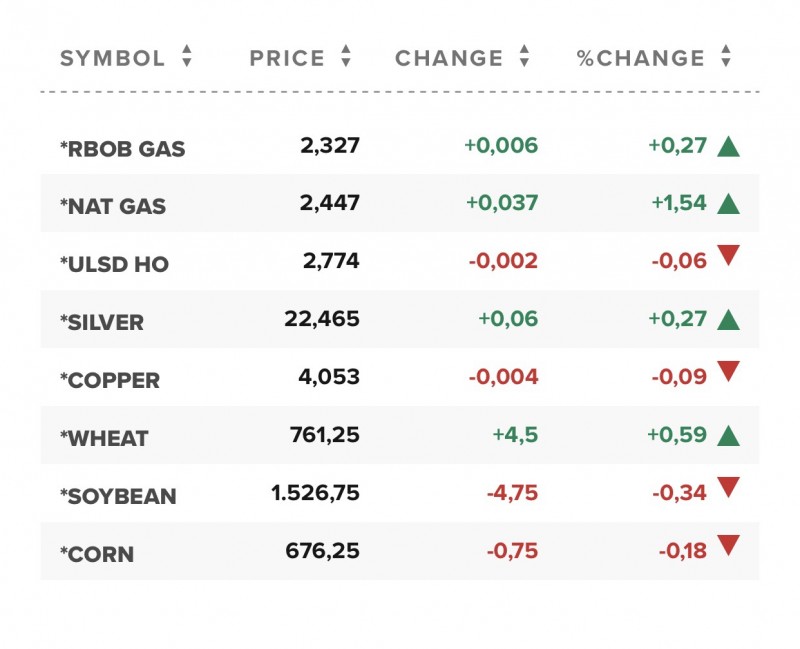Click the green up arrow for RBOB GAS
Viewport: 800px width, 649px height.
point(728,146)
